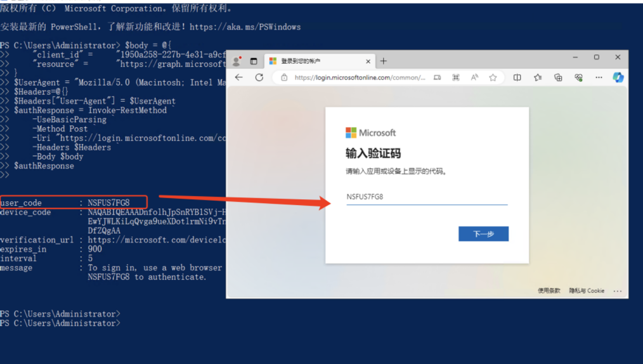Open the Favorites list
This screenshot has width=643, height=364.
tap(538, 77)
